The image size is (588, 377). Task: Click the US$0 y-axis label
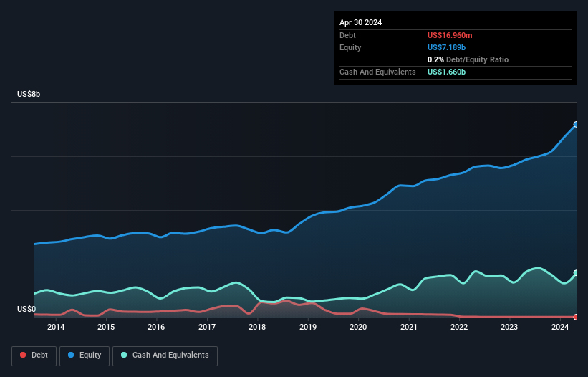26,309
